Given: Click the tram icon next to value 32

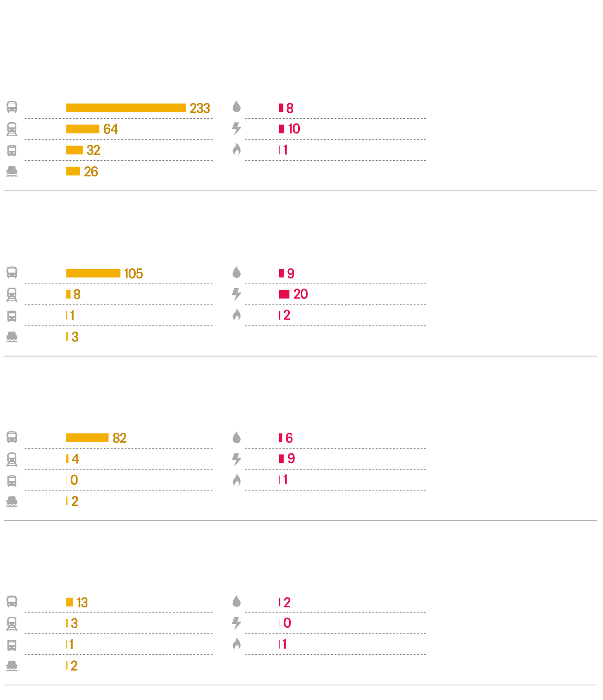Looking at the screenshot, I should 12,151.
